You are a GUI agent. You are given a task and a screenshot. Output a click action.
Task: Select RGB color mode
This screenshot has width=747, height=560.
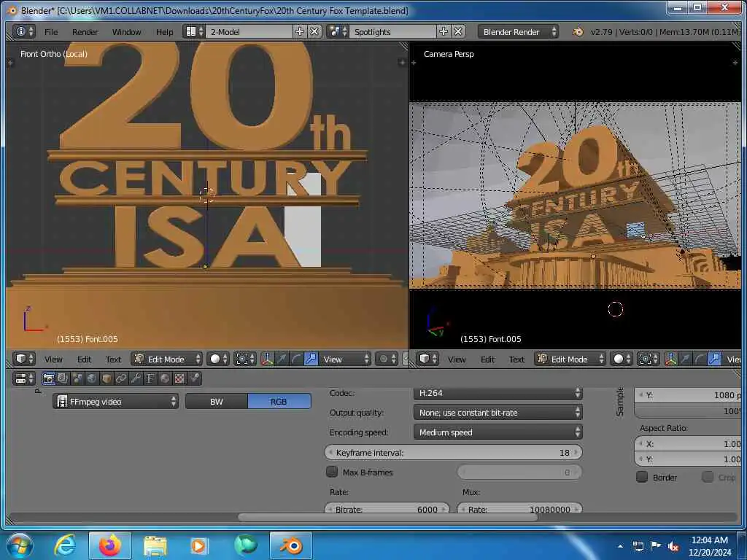[279, 402]
